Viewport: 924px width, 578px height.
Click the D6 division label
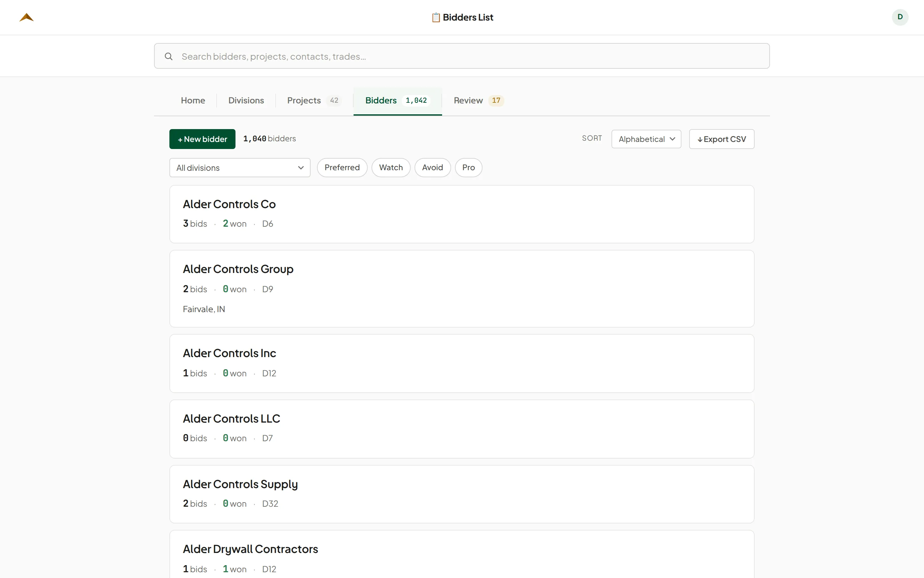[267, 223]
